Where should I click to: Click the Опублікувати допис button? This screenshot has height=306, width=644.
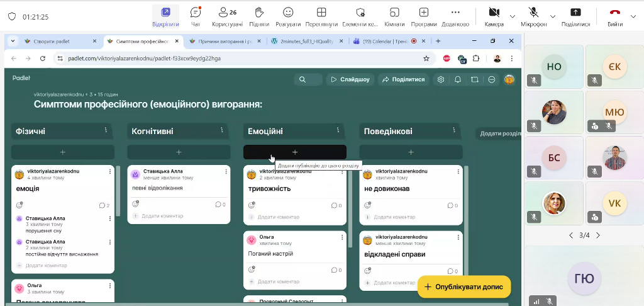[464, 286]
